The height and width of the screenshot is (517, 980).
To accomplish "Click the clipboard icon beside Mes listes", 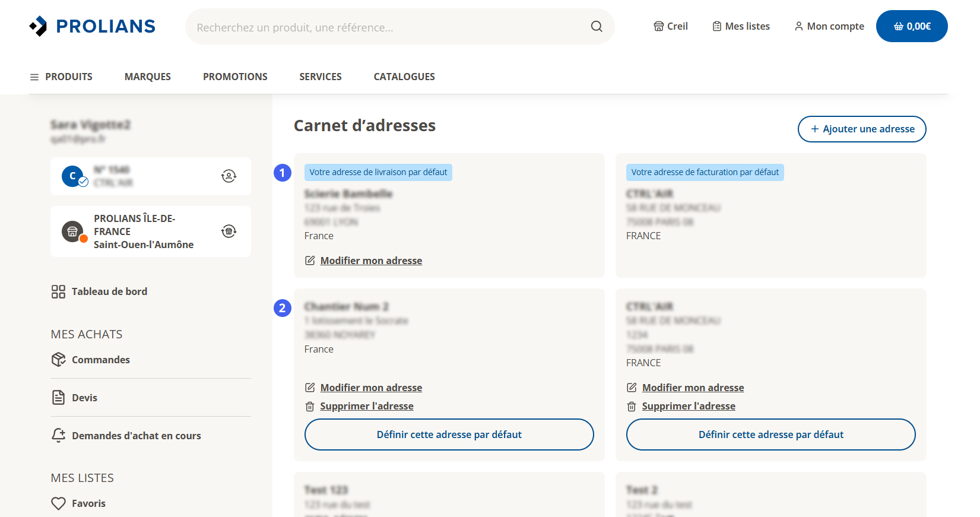I will click(717, 26).
